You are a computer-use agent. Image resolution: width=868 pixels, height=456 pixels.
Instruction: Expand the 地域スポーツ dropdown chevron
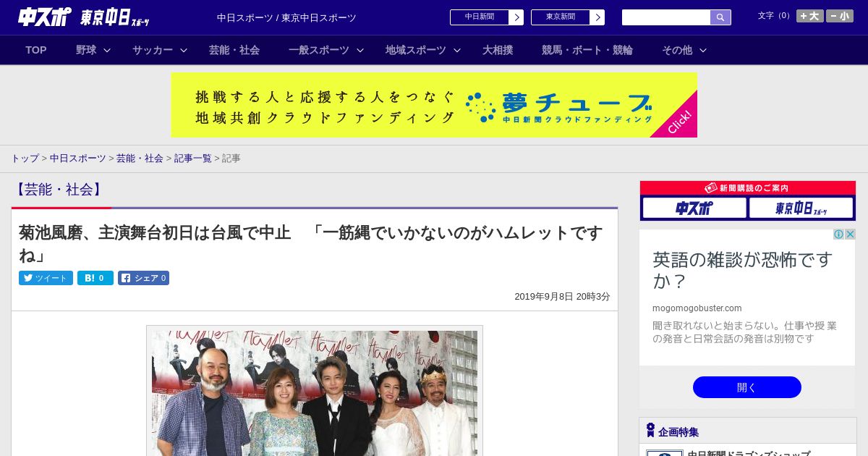(x=457, y=50)
